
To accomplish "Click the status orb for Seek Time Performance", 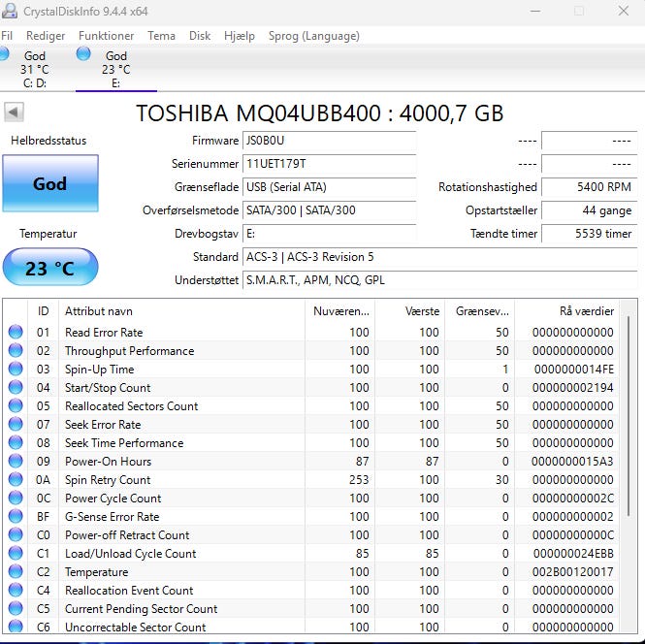I will click(16, 442).
